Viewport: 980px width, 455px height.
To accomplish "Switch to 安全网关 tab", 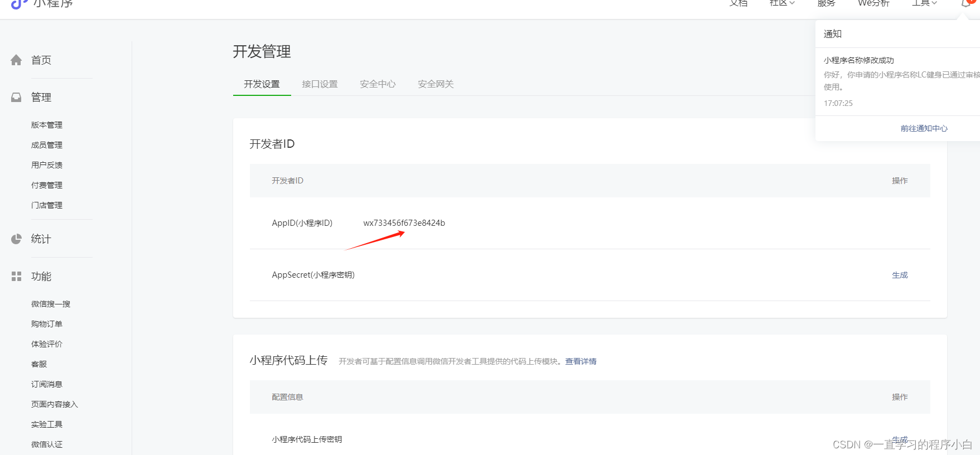I will point(436,84).
